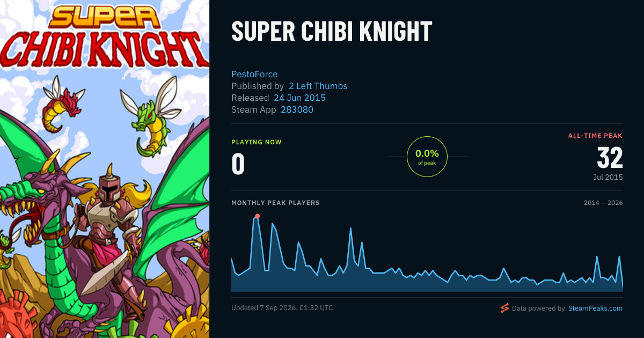Click the all-time peak value 32
Viewport: 644px width, 338px height.
pyautogui.click(x=610, y=158)
